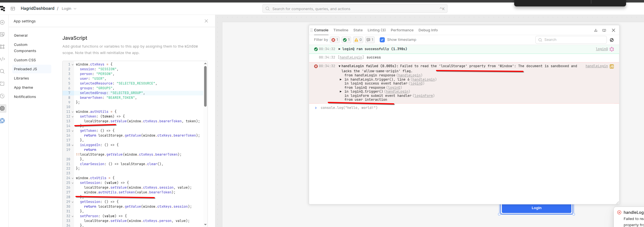Toggle the warning filter badge

(x=358, y=40)
